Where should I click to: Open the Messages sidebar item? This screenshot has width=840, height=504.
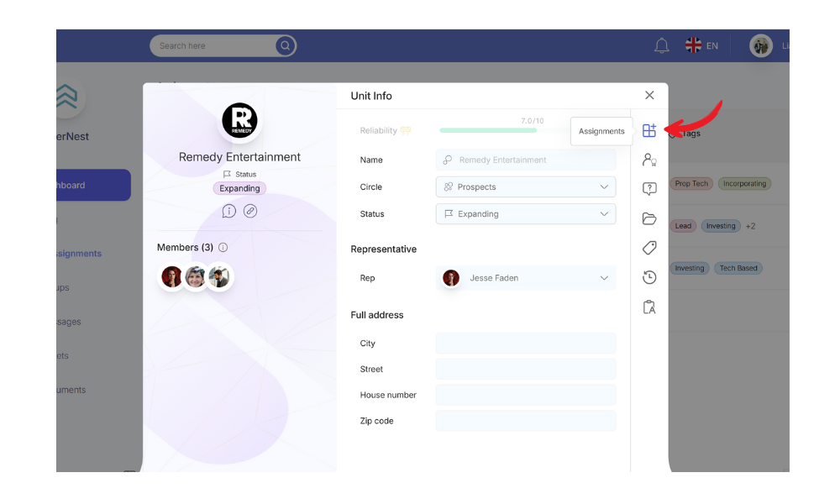pos(69,322)
